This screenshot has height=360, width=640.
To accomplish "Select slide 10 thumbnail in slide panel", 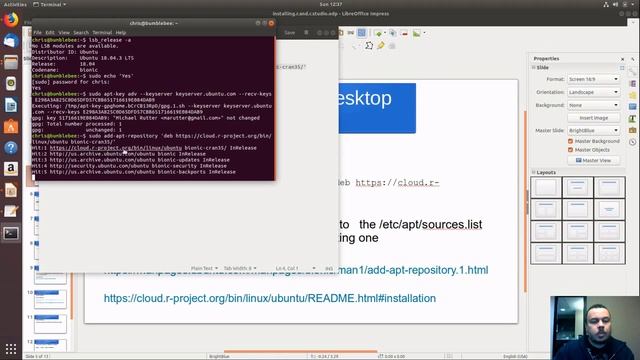I will pyautogui.click(x=50, y=300).
